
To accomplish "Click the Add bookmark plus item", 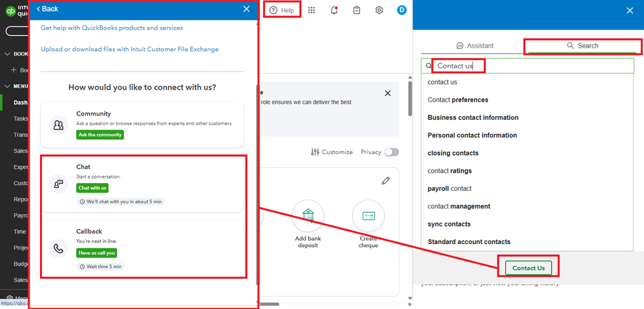I will click(21, 70).
